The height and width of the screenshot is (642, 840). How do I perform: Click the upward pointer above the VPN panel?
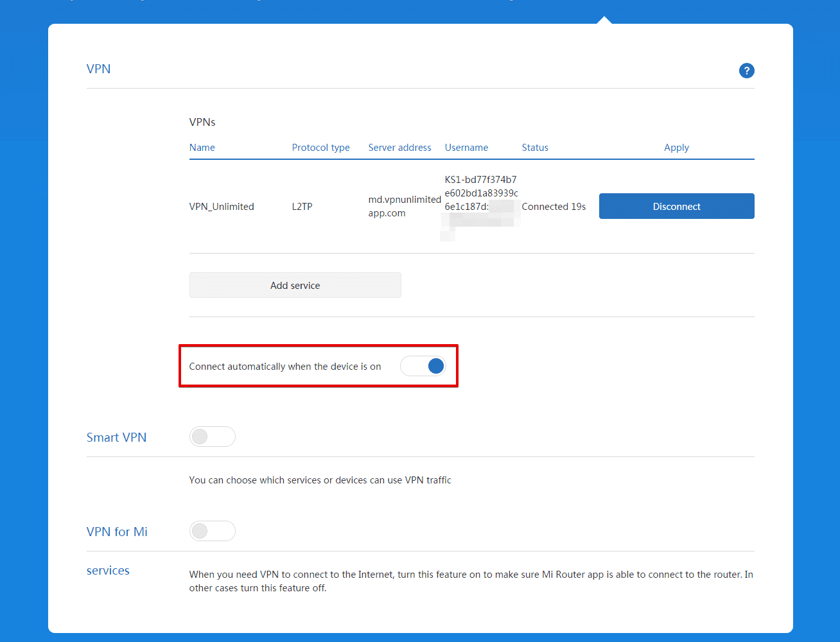tap(604, 16)
